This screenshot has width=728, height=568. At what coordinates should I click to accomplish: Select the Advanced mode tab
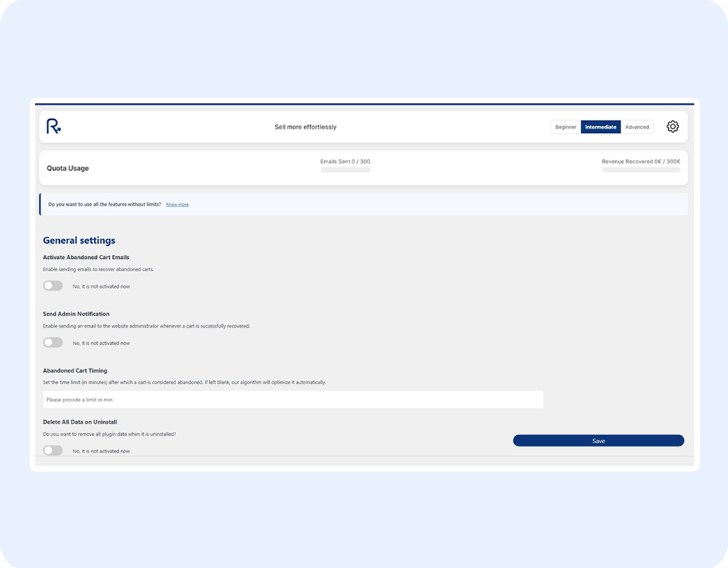[636, 127]
